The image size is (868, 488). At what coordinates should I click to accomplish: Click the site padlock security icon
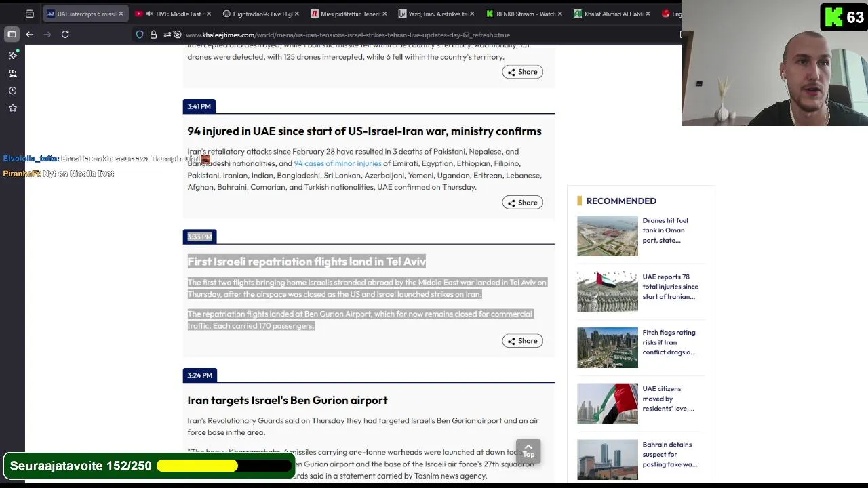coord(153,35)
